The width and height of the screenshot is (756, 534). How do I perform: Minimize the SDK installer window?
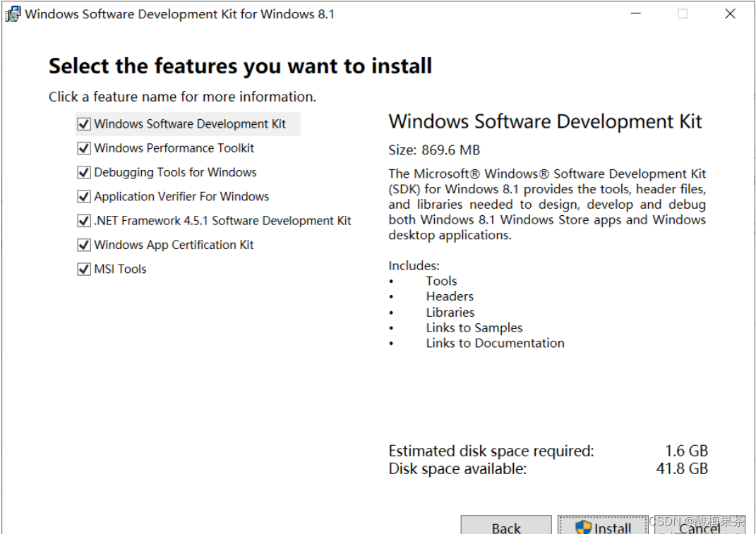tap(636, 13)
